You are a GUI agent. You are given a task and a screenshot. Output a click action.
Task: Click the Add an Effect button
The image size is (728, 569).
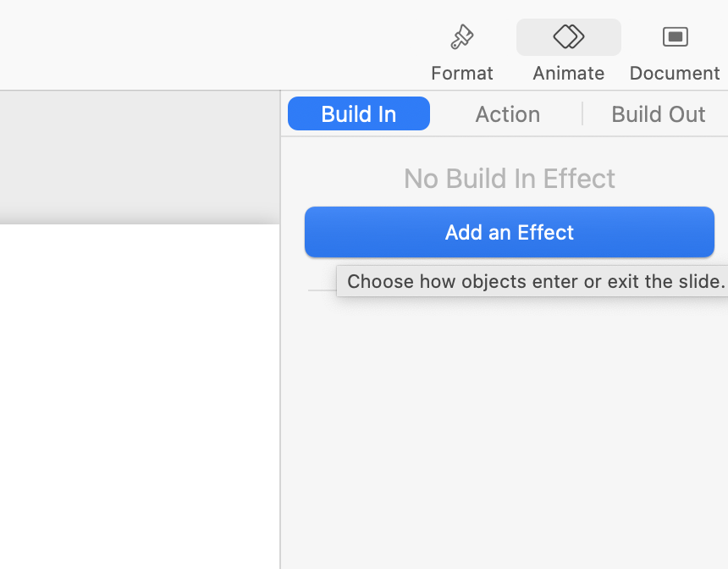(510, 232)
